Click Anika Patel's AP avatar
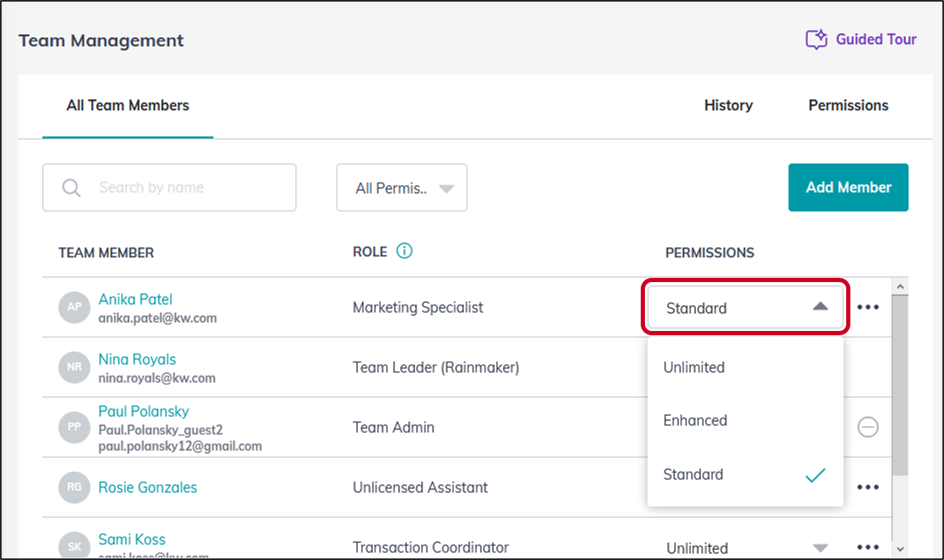This screenshot has width=944, height=560. click(x=74, y=307)
